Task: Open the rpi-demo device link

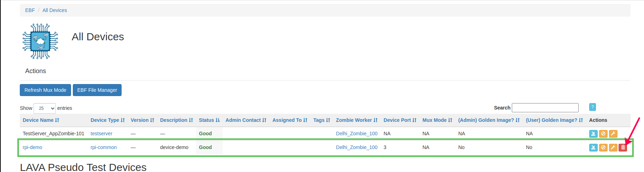Action: tap(33, 147)
